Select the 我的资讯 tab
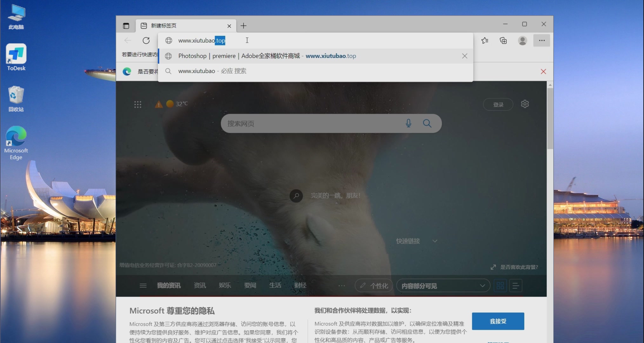The image size is (644, 343). 169,286
